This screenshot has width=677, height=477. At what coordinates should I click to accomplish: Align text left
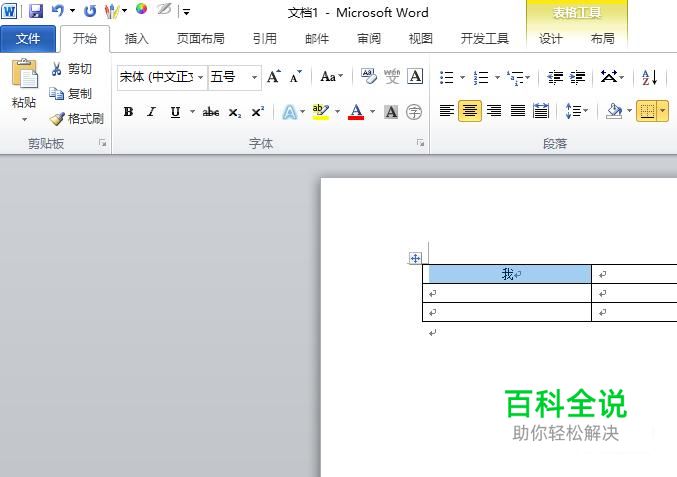point(446,111)
